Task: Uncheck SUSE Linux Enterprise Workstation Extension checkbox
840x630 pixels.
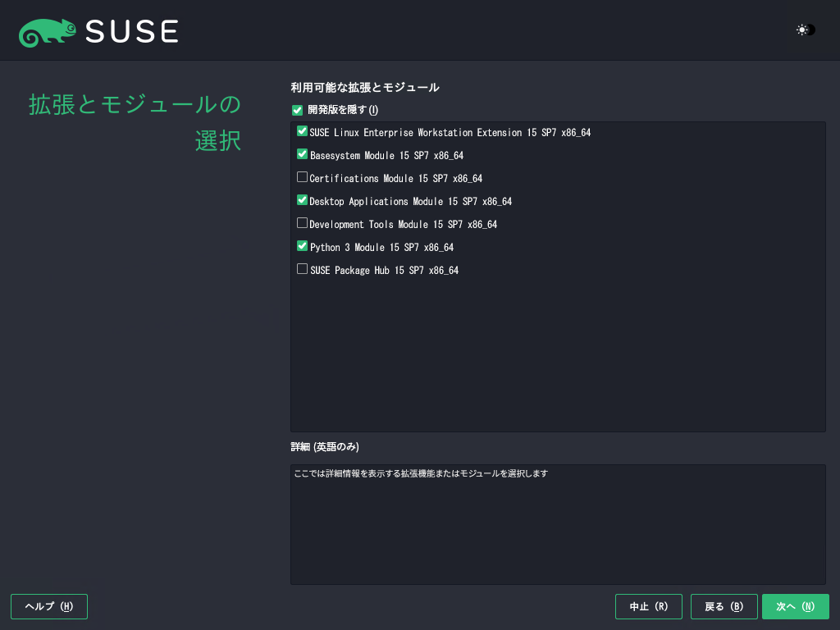Action: tap(302, 131)
